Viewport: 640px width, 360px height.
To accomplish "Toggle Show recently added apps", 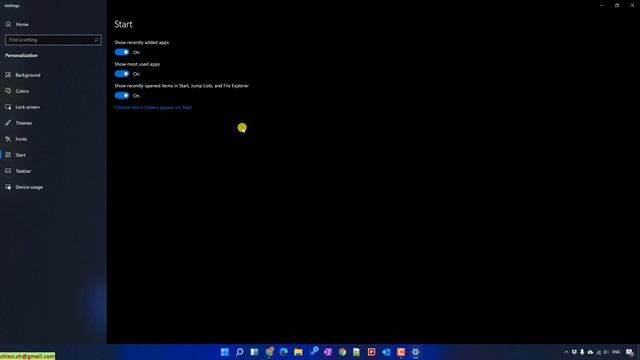I will [x=122, y=52].
